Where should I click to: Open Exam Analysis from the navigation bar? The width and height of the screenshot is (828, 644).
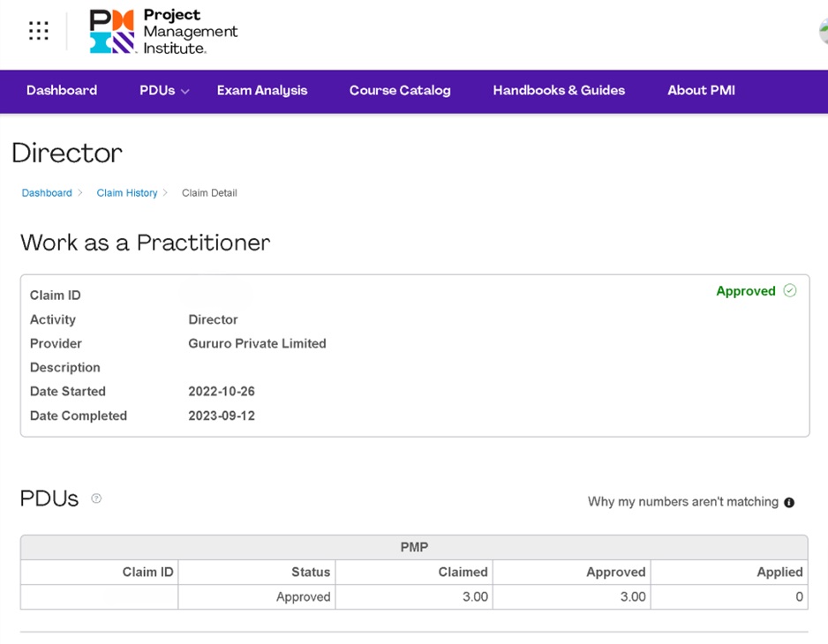[262, 91]
